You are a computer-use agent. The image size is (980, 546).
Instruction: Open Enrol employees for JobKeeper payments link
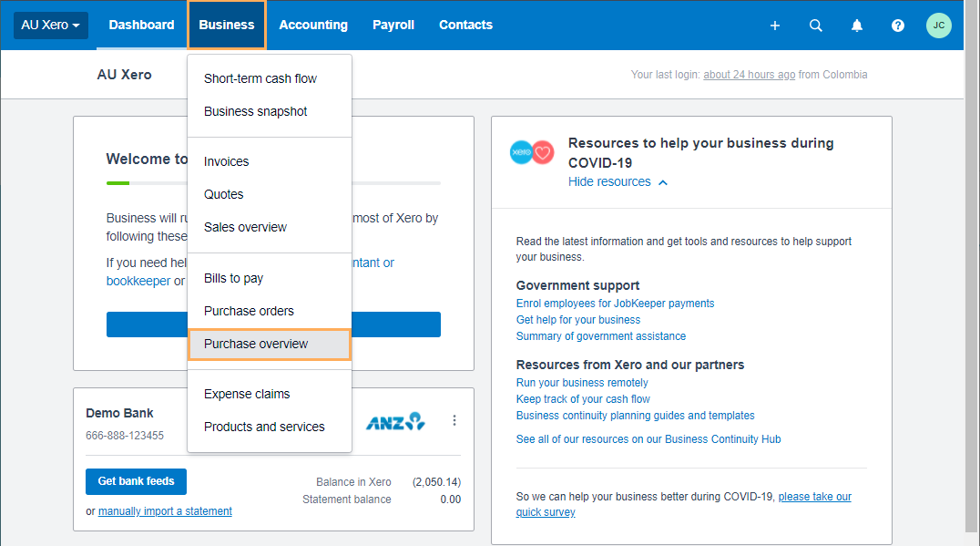(615, 304)
